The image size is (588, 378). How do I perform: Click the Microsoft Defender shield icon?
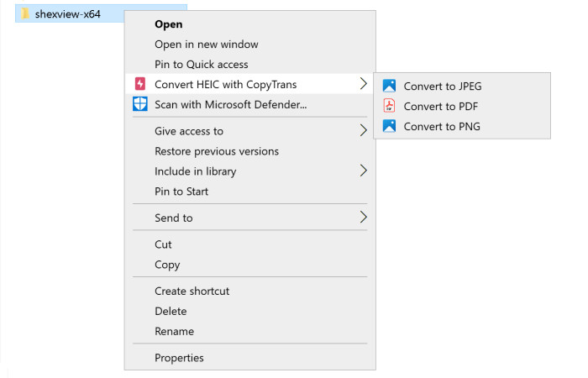tap(139, 104)
